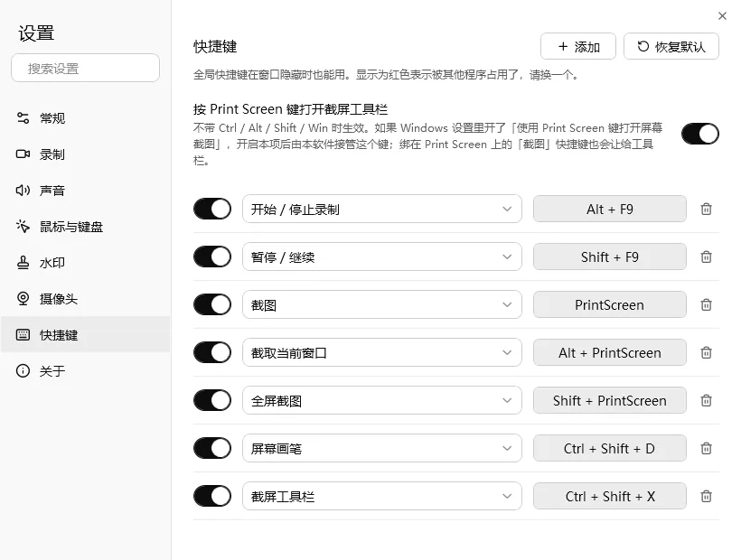Viewport: 741px width, 560px height.
Task: Expand the 截取当前窗口 action dropdown
Action: tap(382, 352)
